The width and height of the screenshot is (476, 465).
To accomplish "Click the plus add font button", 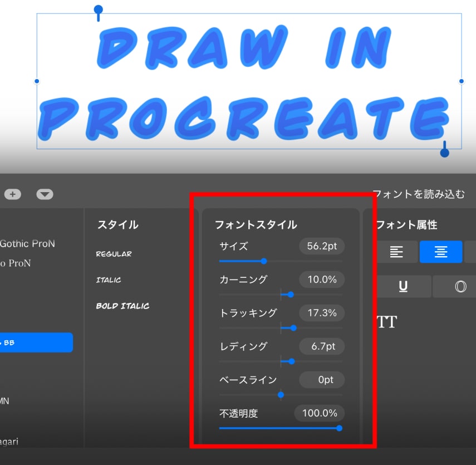I will (13, 194).
